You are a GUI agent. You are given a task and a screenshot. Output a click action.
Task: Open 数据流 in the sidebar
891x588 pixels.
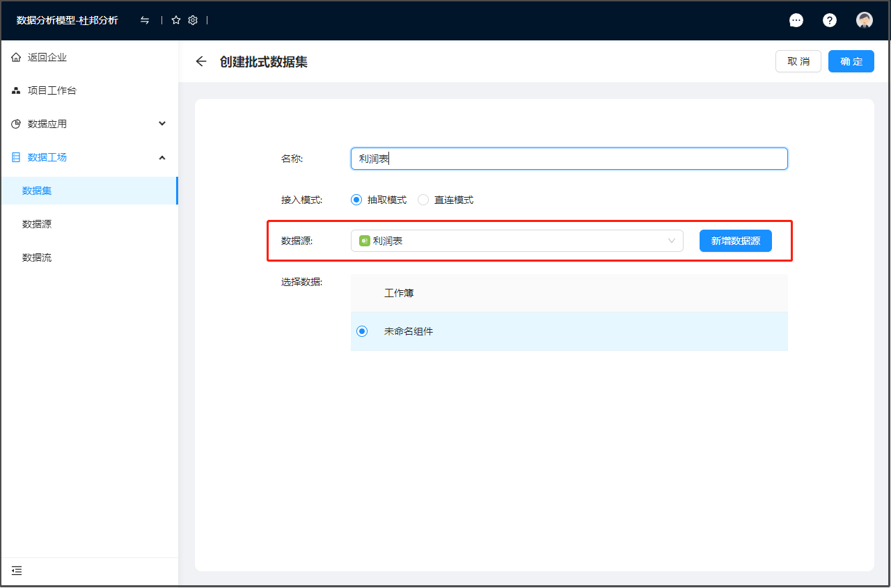tap(37, 257)
